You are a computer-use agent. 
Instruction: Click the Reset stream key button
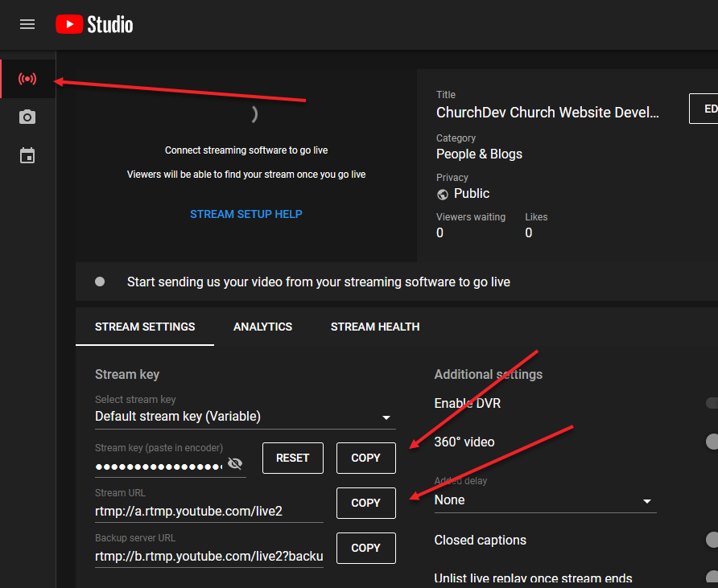tap(293, 458)
